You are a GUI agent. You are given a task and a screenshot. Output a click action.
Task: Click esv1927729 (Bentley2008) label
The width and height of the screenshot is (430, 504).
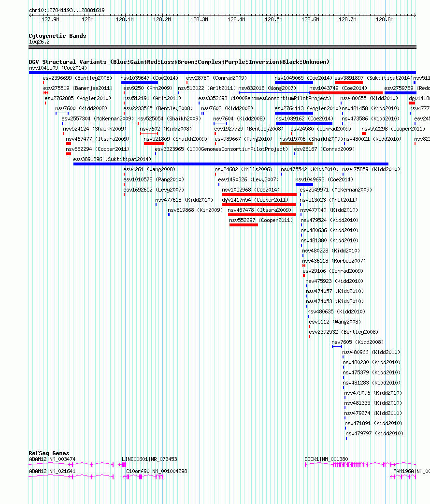[x=249, y=129]
